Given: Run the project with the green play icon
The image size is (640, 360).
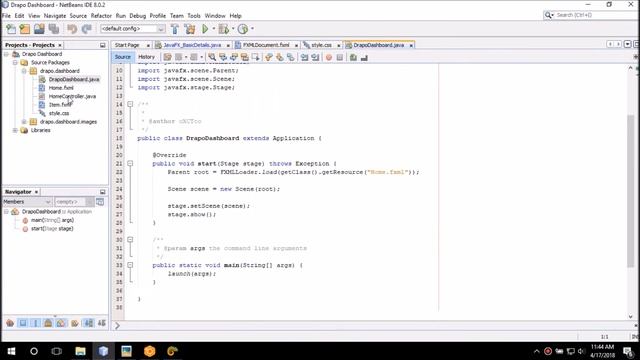Looking at the screenshot, I should click(205, 29).
